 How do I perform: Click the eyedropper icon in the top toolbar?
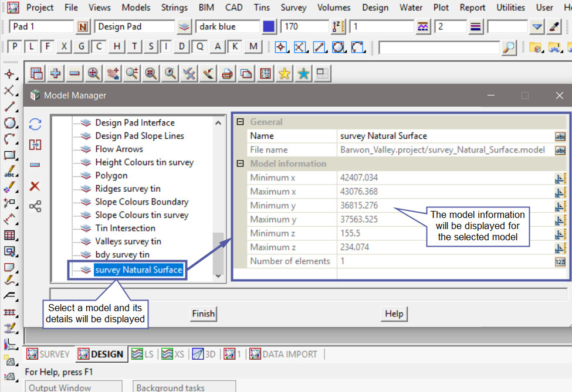click(x=554, y=27)
